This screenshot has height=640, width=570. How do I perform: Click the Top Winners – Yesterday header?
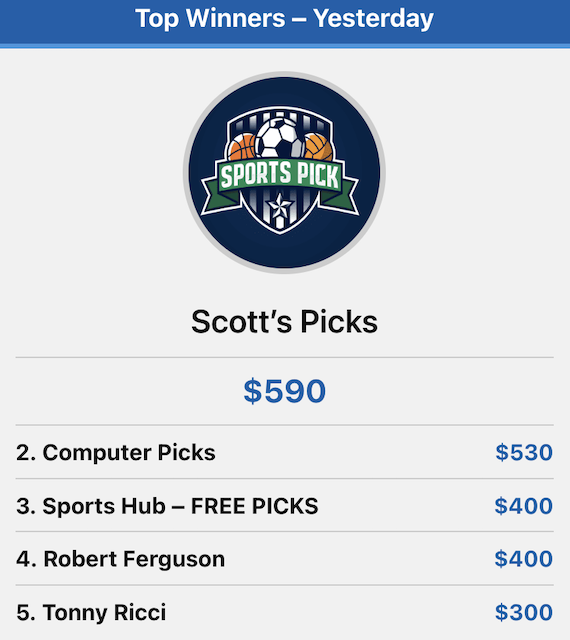285,18
